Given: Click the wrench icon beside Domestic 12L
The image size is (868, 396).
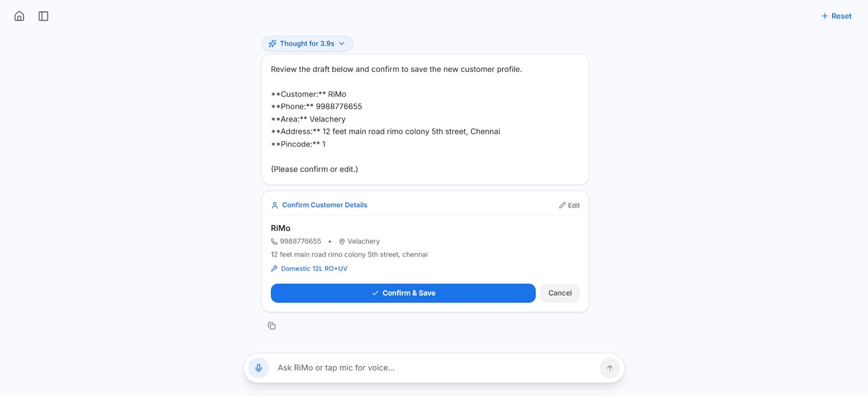Looking at the screenshot, I should tap(274, 269).
